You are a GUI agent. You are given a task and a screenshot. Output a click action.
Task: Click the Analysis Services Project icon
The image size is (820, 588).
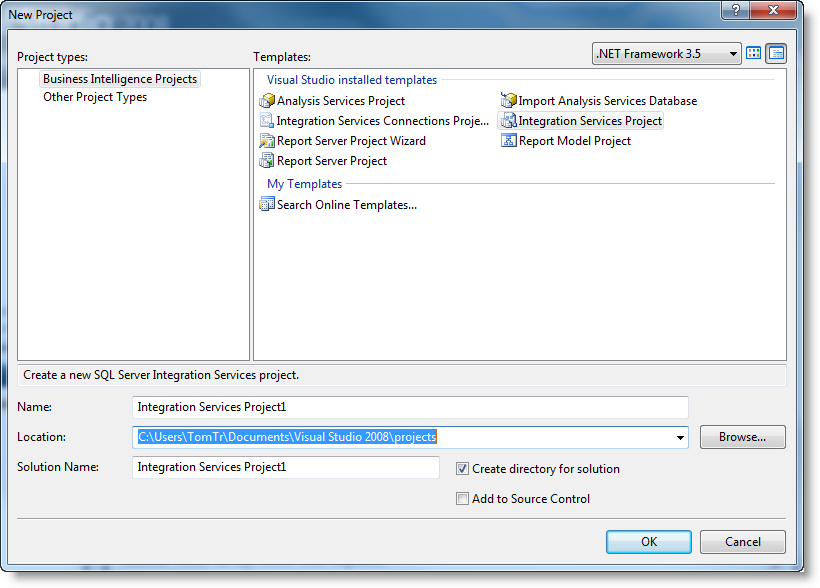tap(267, 100)
